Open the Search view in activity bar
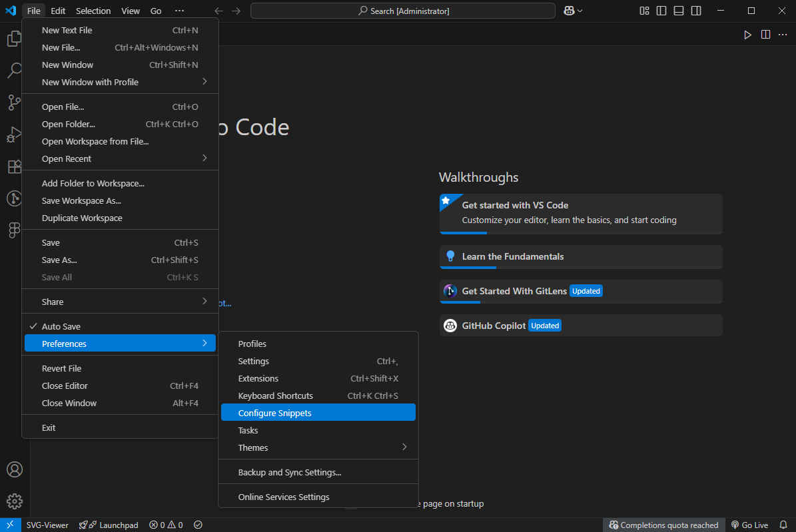The image size is (796, 532). (15, 70)
